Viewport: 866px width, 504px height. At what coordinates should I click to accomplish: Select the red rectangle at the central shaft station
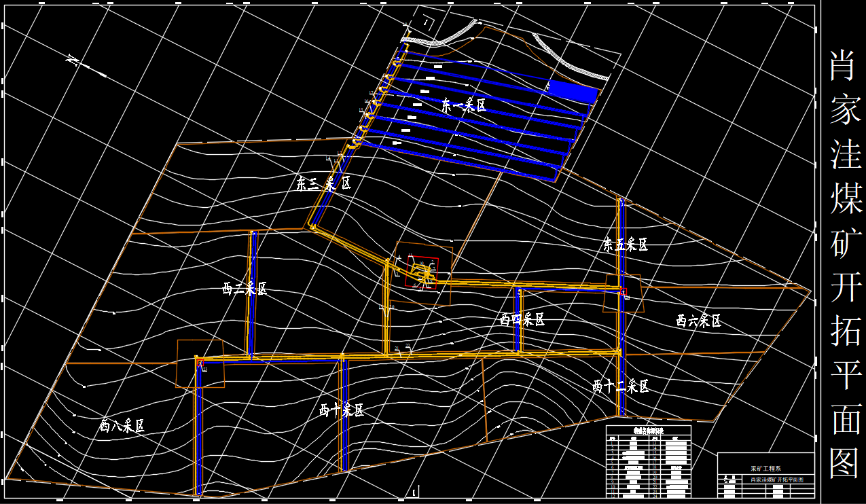(x=422, y=273)
